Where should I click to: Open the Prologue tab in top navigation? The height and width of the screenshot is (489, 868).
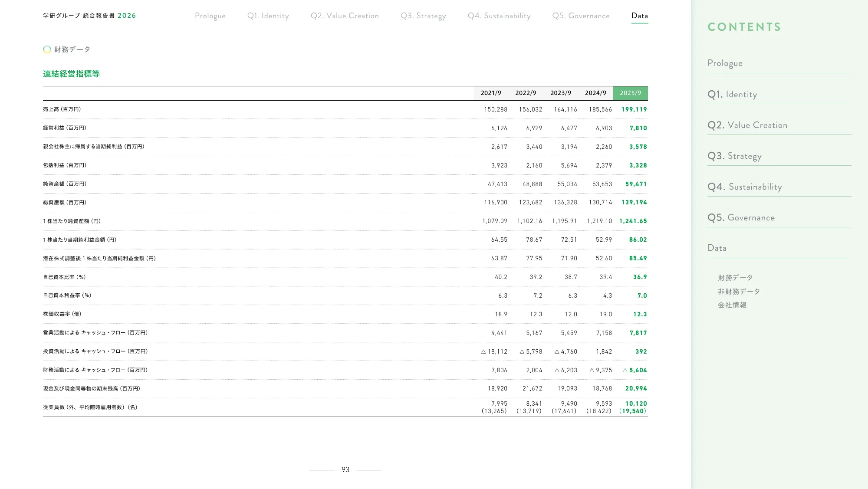[x=210, y=16]
